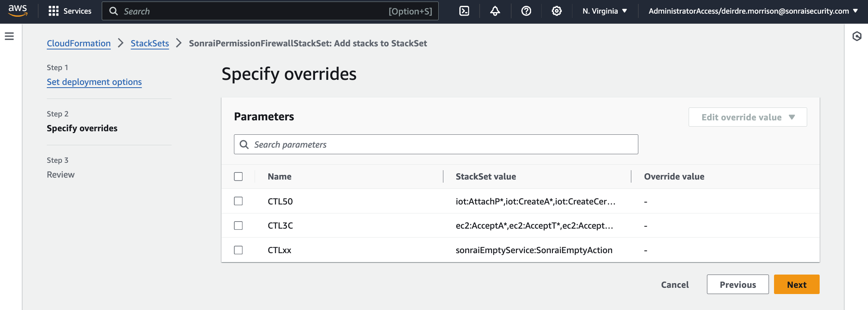Focus the top AWS Search field
Viewport: 868px width, 310px height.
270,11
